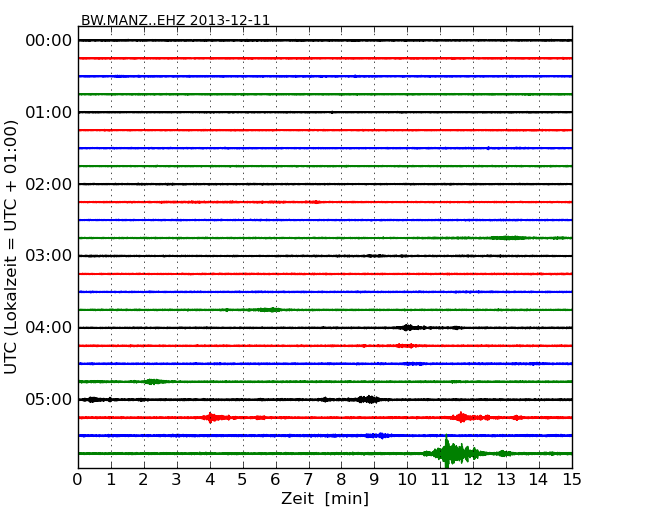The image size is (650, 520).
Task: Click the x-axis tick label 0
Action: 78,480
